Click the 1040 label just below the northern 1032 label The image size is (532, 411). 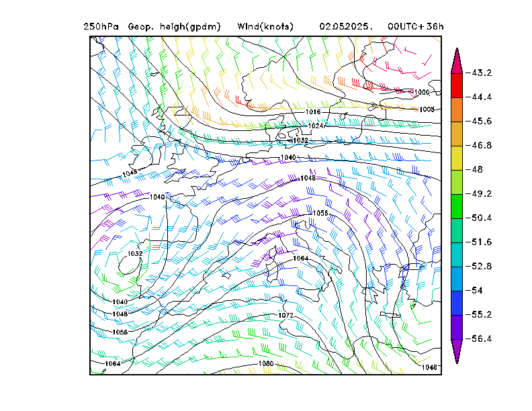[288, 157]
